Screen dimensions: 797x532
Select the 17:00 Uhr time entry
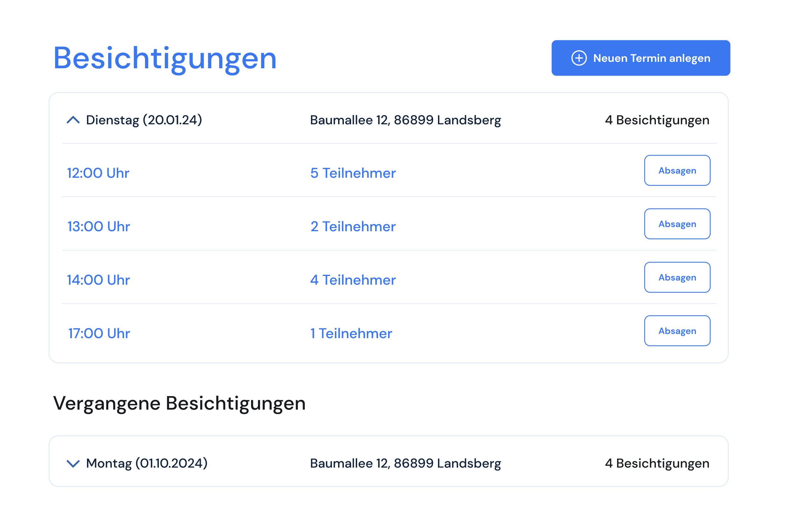coord(99,333)
